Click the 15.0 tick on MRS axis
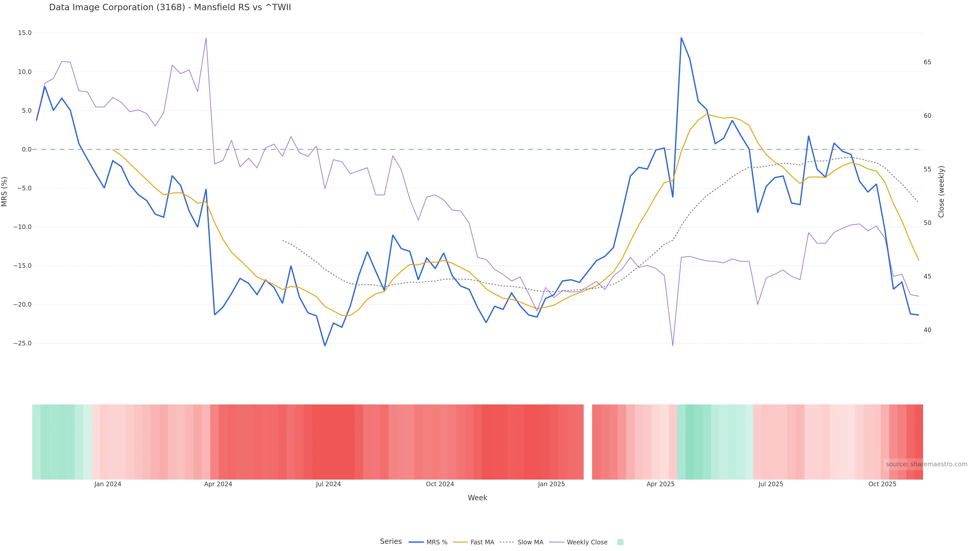The width and height of the screenshot is (980, 551). coord(25,33)
